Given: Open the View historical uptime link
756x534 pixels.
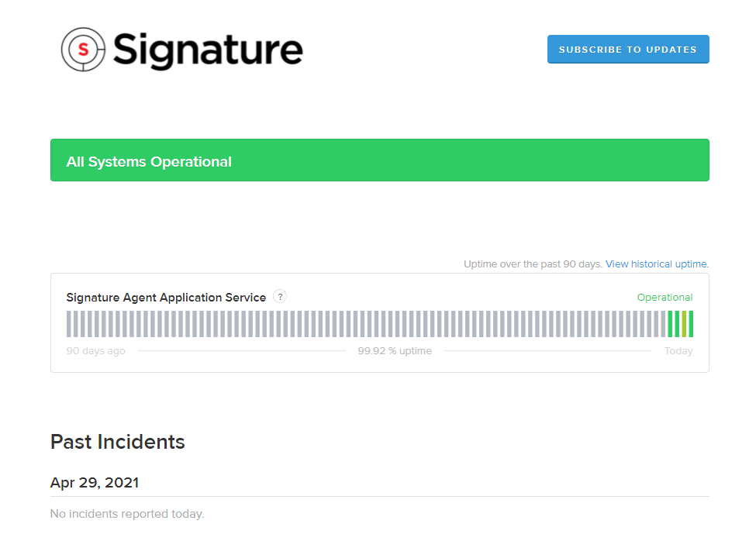Looking at the screenshot, I should (x=657, y=264).
